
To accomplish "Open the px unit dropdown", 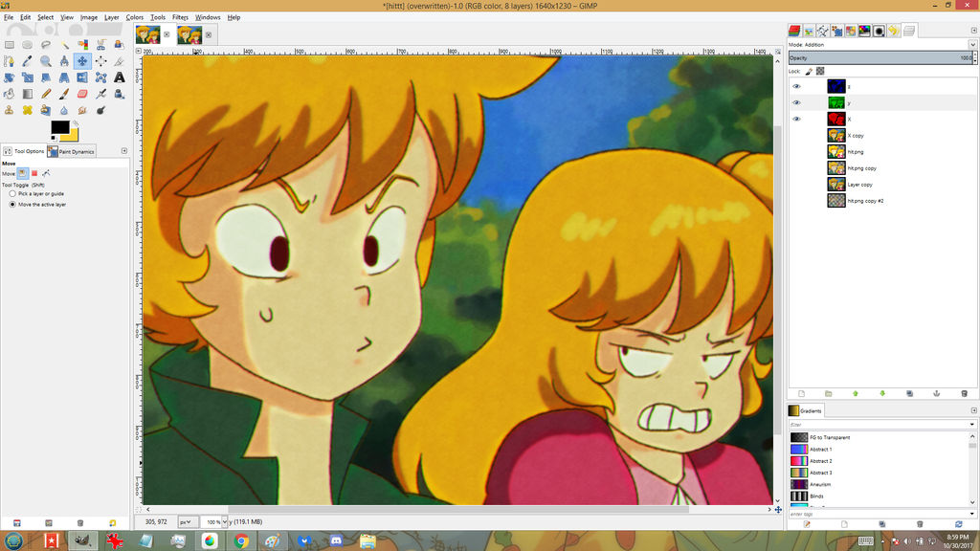I will [189, 521].
